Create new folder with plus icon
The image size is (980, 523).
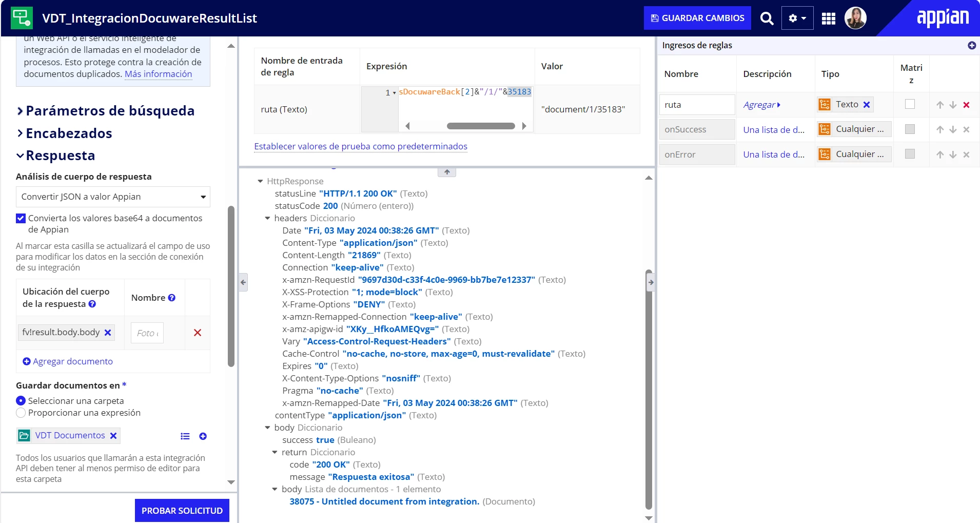pyautogui.click(x=203, y=436)
